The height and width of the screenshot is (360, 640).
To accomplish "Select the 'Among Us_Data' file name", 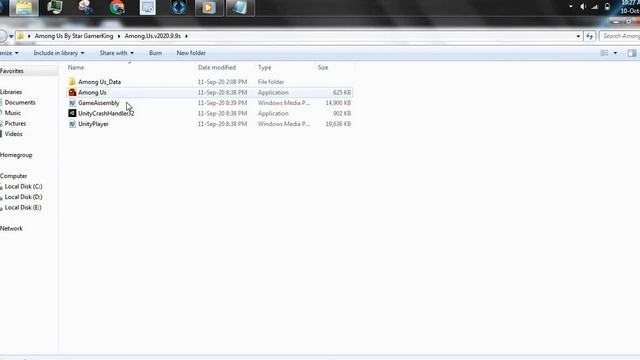I will [x=100, y=82].
